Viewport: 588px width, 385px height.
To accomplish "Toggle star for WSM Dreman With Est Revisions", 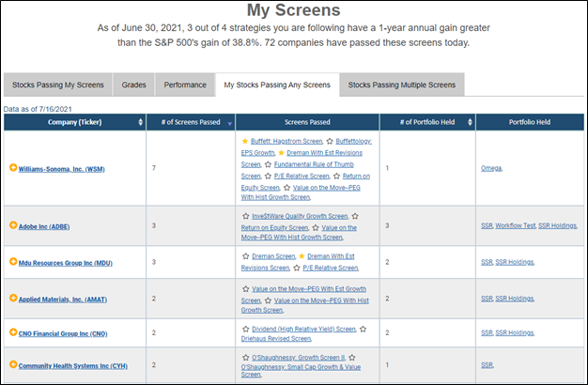I will (281, 153).
